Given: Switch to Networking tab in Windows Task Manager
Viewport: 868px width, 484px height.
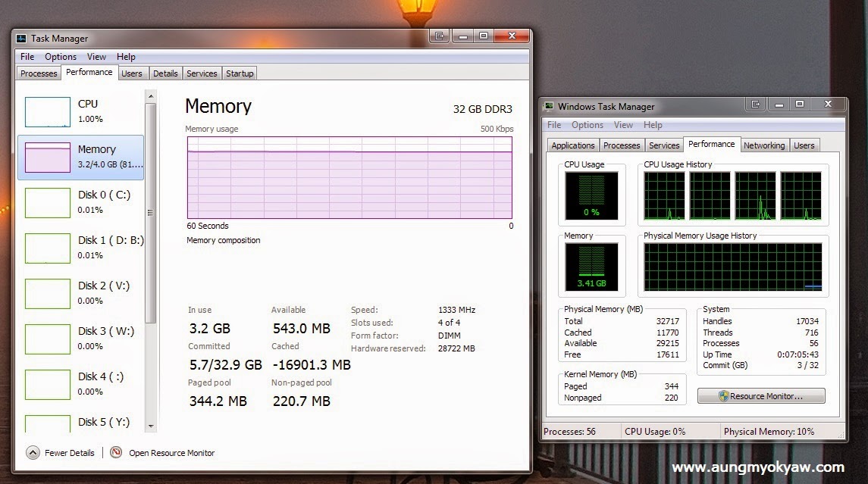Looking at the screenshot, I should pyautogui.click(x=764, y=145).
